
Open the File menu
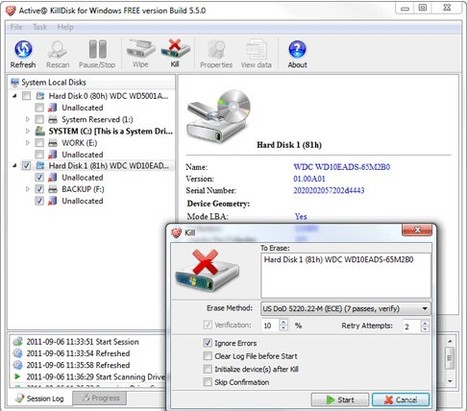[x=16, y=27]
